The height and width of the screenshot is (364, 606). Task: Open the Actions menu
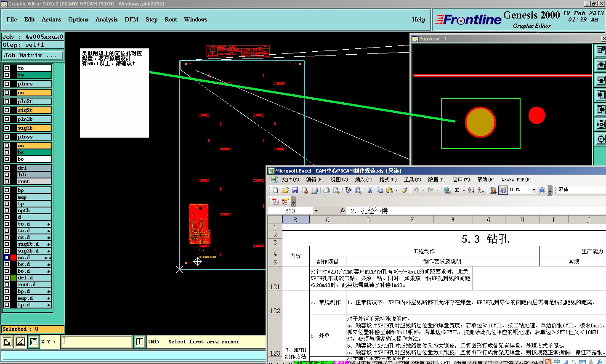[x=51, y=19]
